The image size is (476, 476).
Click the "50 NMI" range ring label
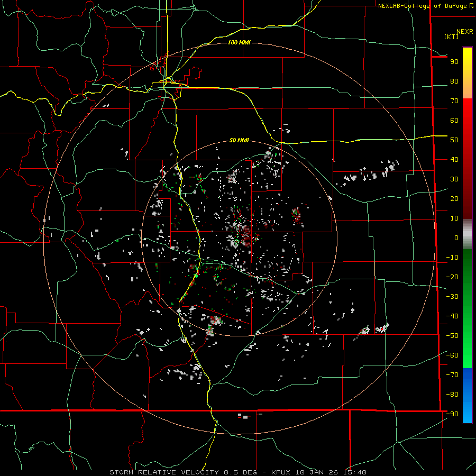[x=239, y=140]
